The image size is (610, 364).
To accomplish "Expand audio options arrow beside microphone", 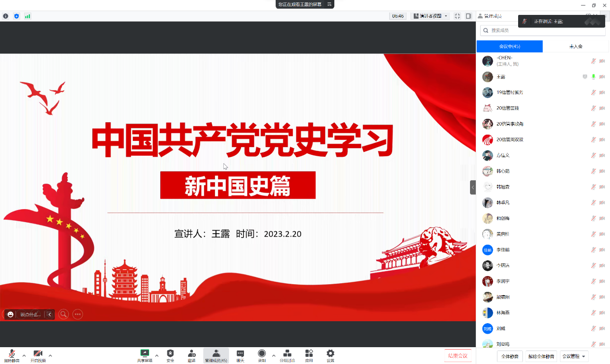I will pos(24,356).
